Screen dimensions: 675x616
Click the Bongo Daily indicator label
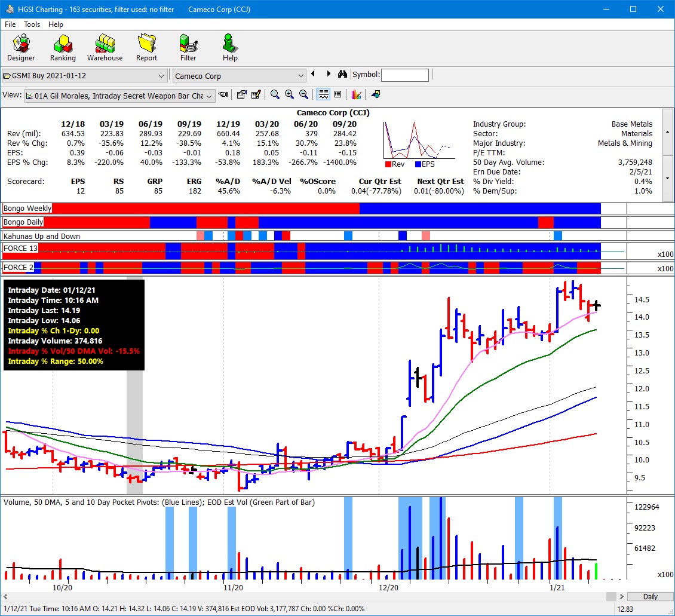(x=23, y=222)
